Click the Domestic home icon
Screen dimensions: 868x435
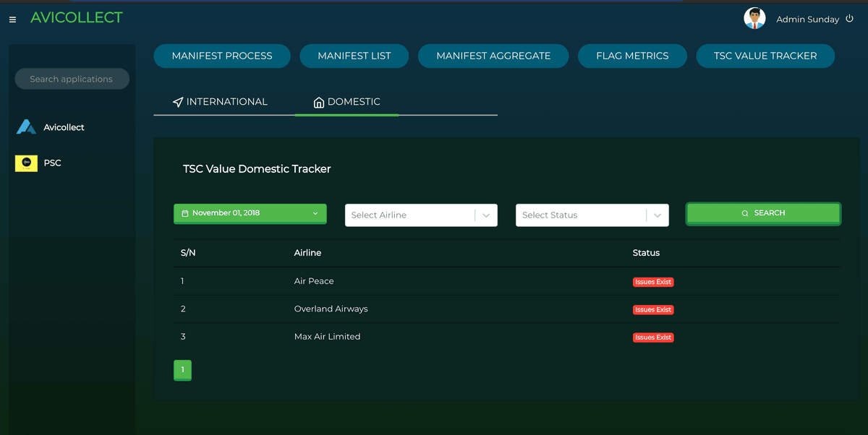(x=319, y=103)
